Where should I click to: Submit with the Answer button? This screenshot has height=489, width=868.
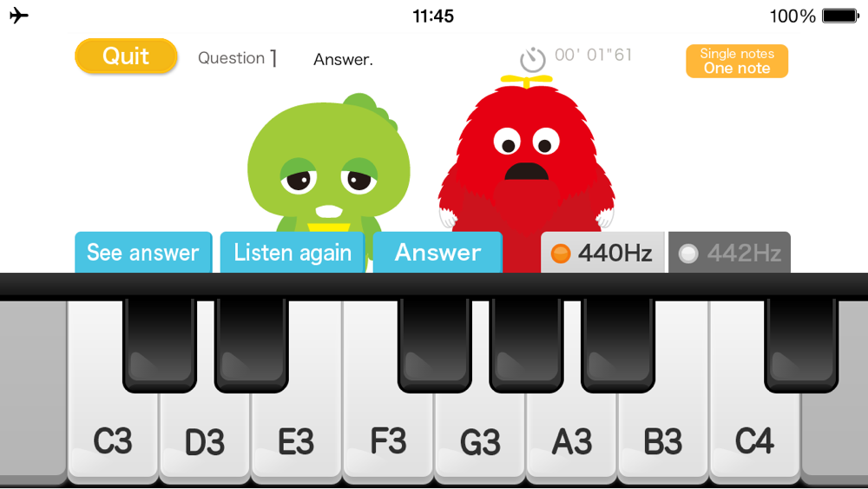[x=437, y=253]
